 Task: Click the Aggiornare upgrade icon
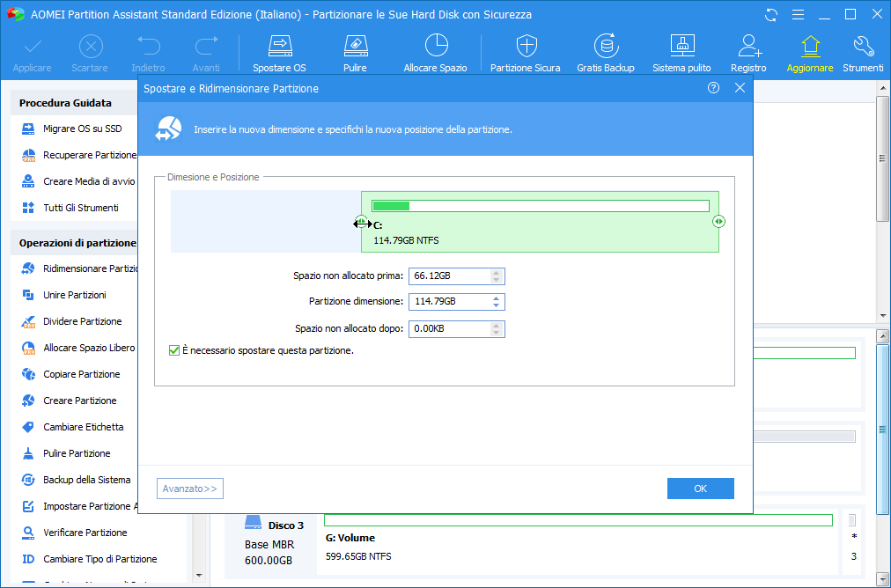point(810,55)
